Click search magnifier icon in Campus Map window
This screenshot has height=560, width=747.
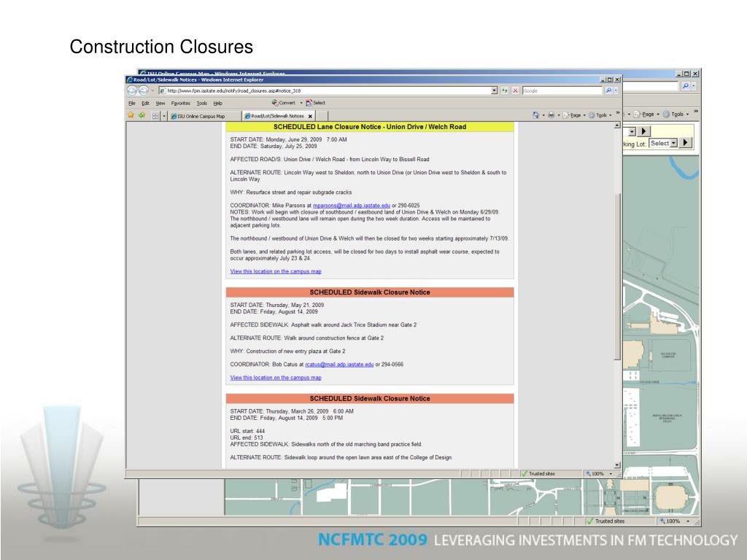685,86
